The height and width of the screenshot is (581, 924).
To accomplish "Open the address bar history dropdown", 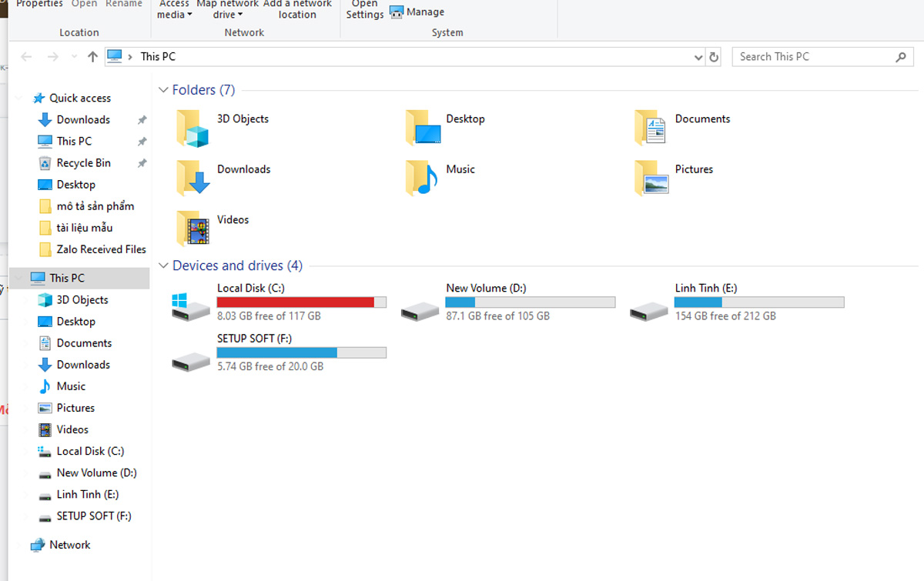I will 698,57.
